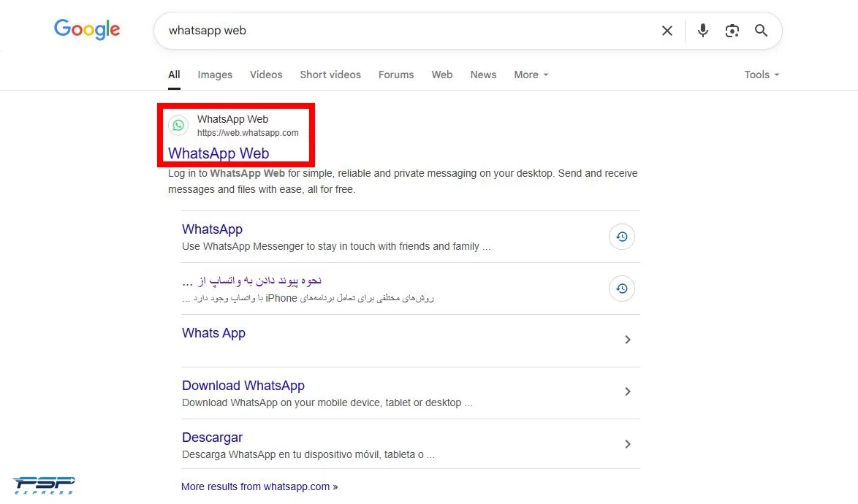Select the All results tab

[174, 75]
